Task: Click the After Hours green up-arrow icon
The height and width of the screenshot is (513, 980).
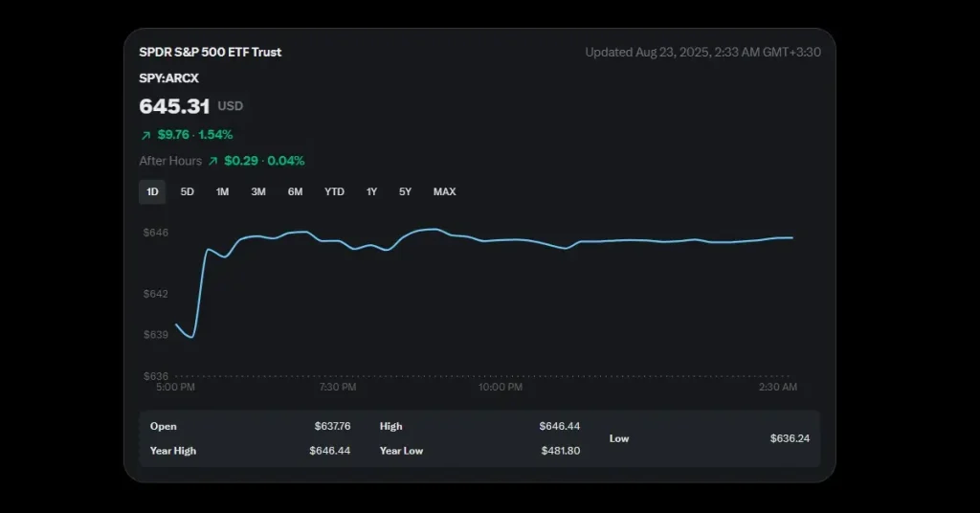Action: (213, 162)
